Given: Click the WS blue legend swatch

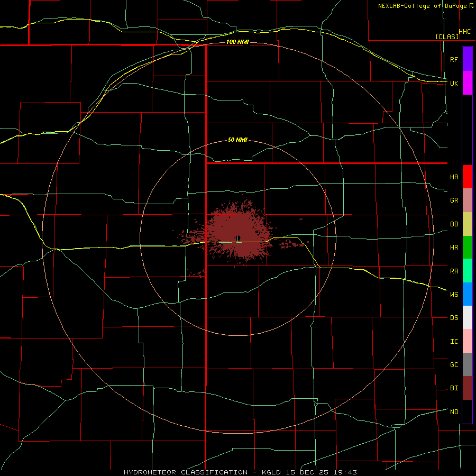Looking at the screenshot, I should (467, 294).
